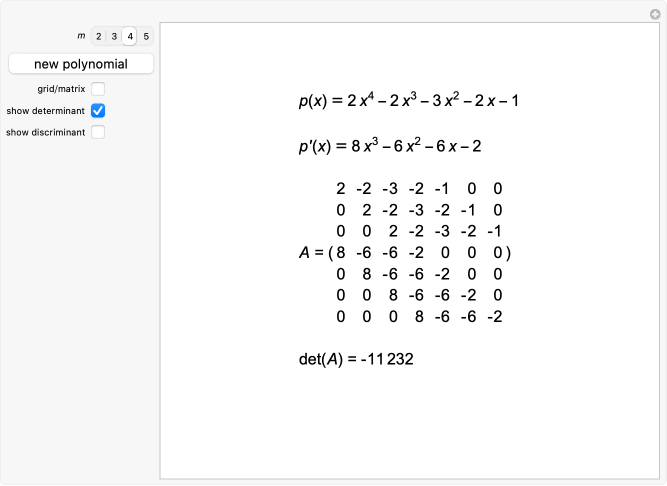Click the top-left entry of matrix A
667x486 pixels.
341,189
